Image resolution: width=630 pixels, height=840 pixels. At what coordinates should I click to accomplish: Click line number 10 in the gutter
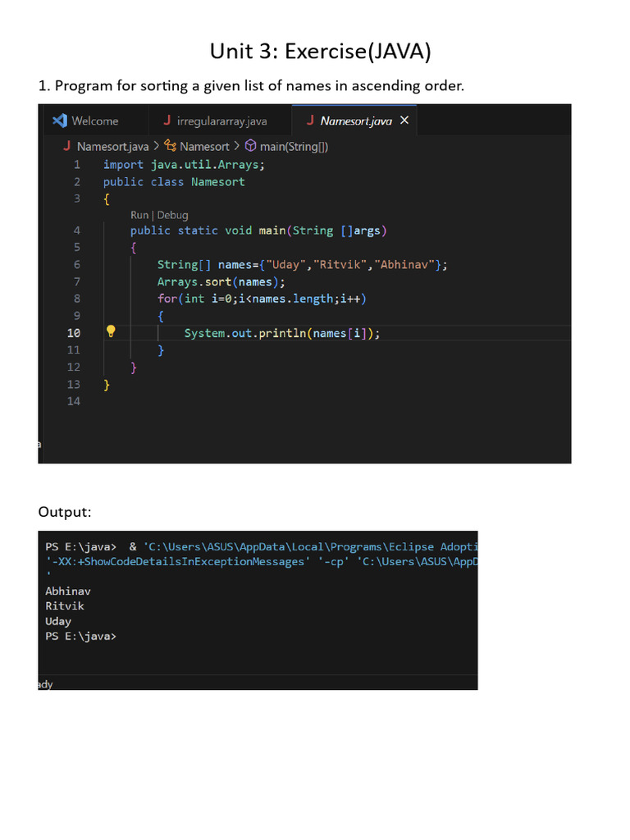pyautogui.click(x=74, y=333)
